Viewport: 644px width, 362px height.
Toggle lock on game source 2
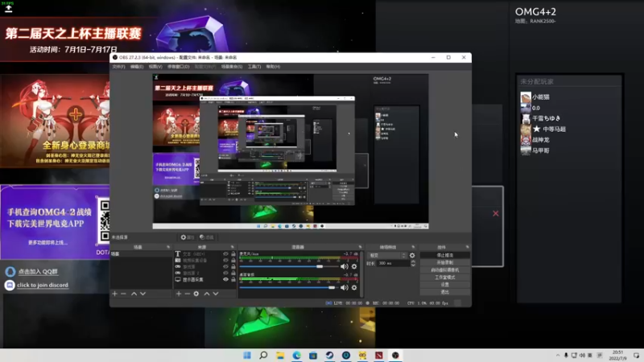pos(233,273)
